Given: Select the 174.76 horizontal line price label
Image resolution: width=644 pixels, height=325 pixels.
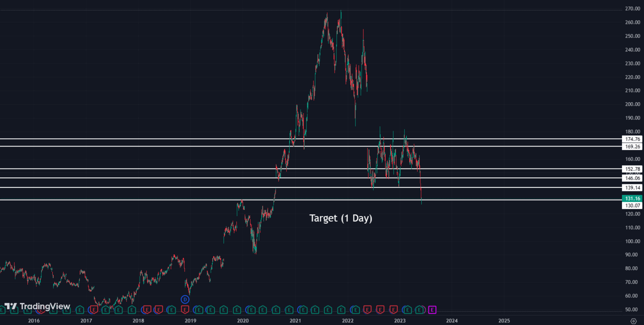Looking at the screenshot, I should [632, 139].
